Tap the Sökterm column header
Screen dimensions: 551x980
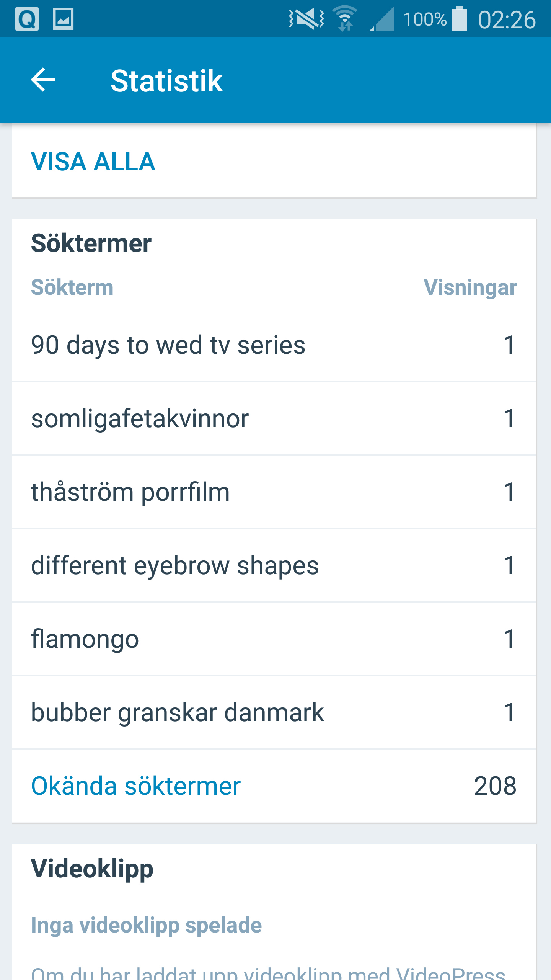[72, 287]
